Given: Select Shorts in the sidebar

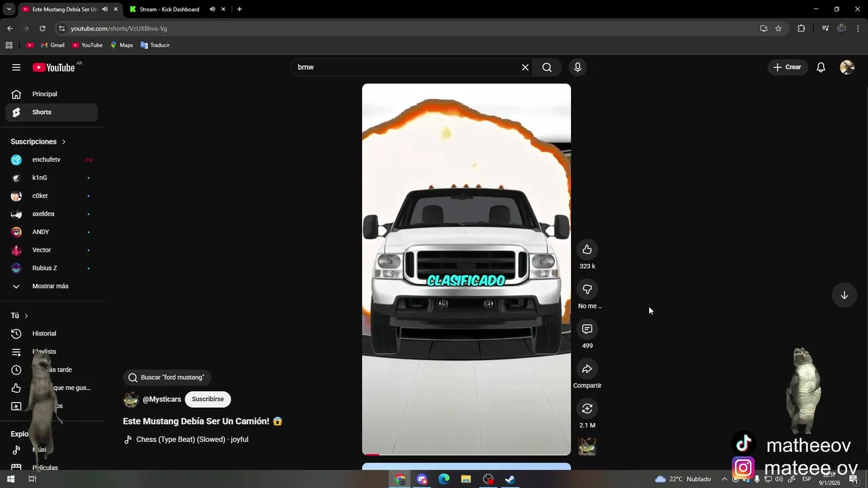Looking at the screenshot, I should point(52,112).
